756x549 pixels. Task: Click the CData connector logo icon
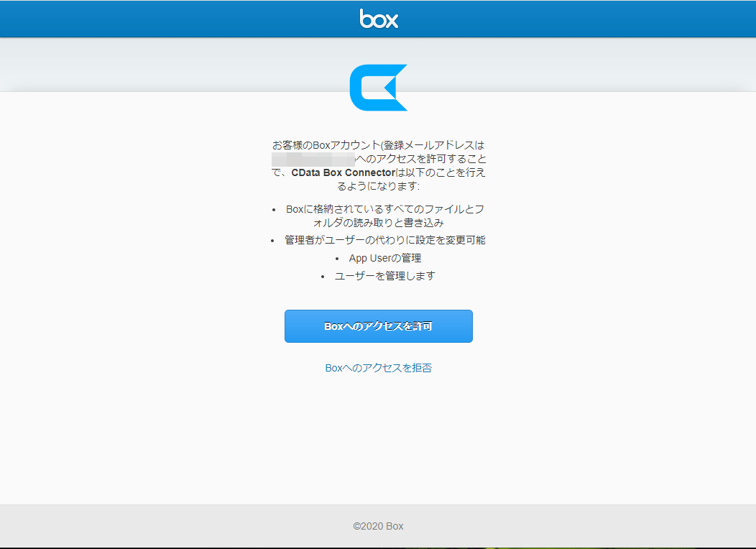point(379,87)
